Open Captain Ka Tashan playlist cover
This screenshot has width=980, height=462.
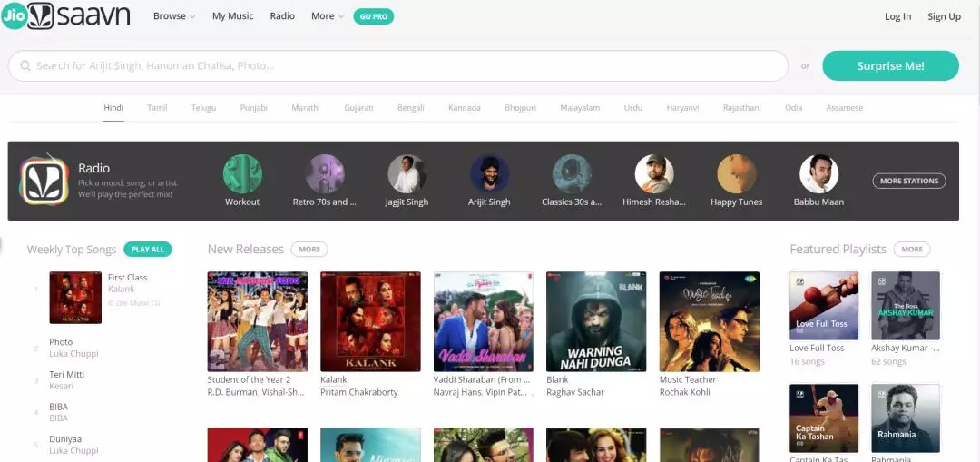coord(824,418)
